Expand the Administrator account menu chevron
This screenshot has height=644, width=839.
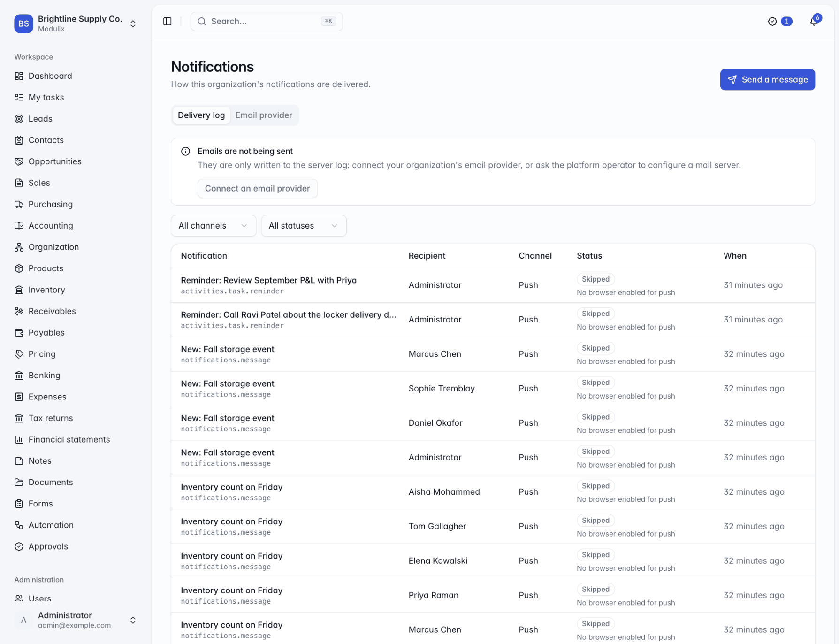[133, 620]
